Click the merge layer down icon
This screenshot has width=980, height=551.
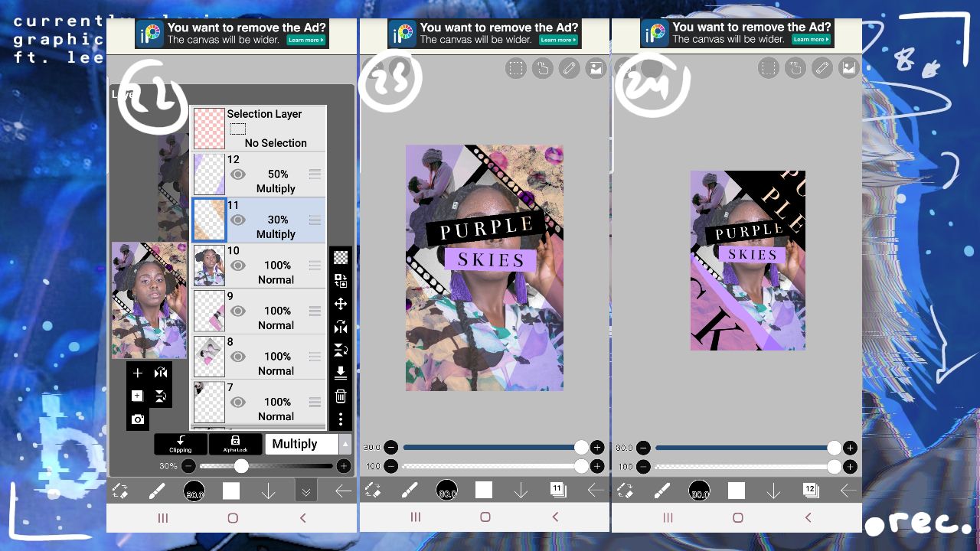(x=341, y=373)
